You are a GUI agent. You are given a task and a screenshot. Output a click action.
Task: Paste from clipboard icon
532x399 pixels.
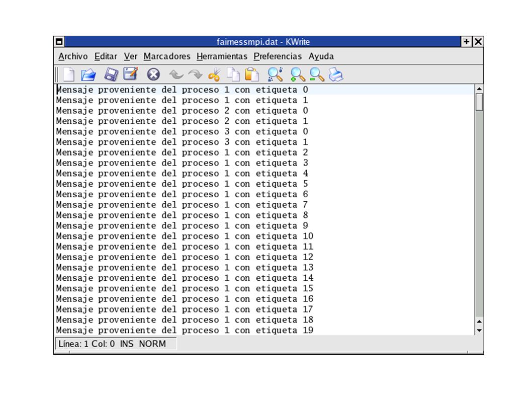(x=252, y=74)
